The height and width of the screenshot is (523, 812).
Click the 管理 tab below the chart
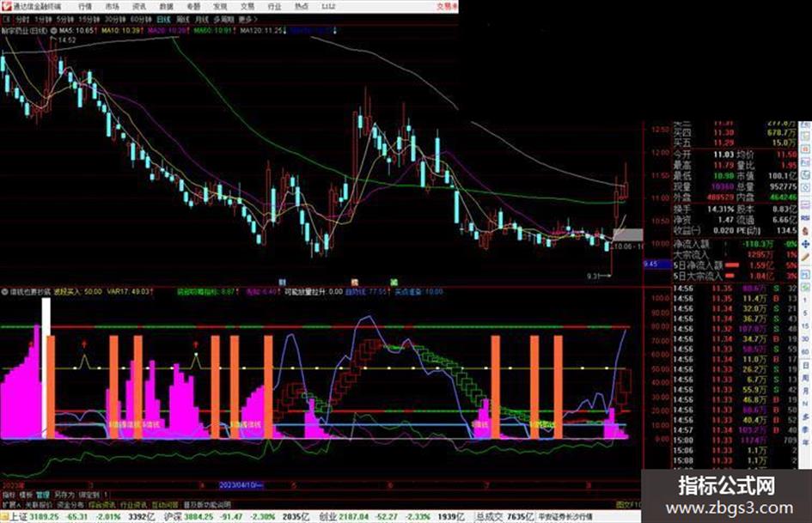43,495
